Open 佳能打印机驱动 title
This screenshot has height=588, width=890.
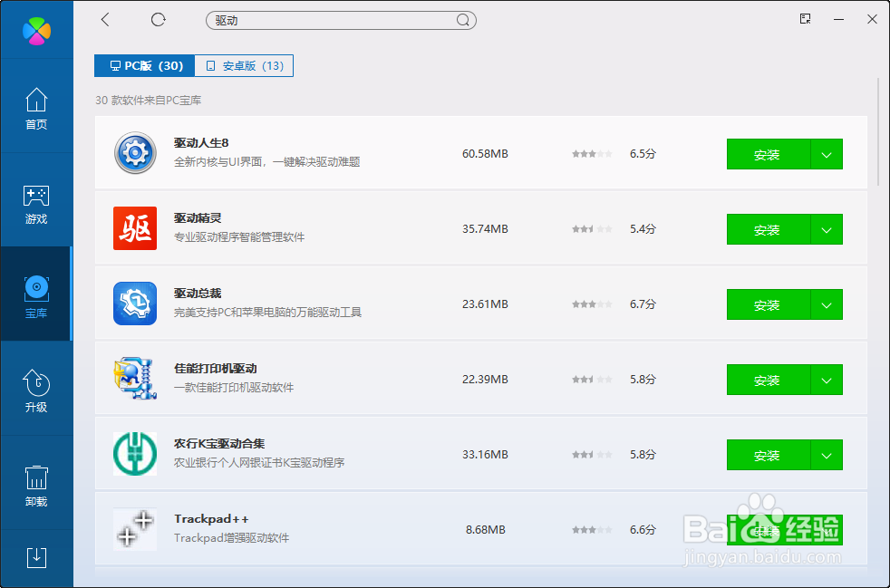point(216,369)
